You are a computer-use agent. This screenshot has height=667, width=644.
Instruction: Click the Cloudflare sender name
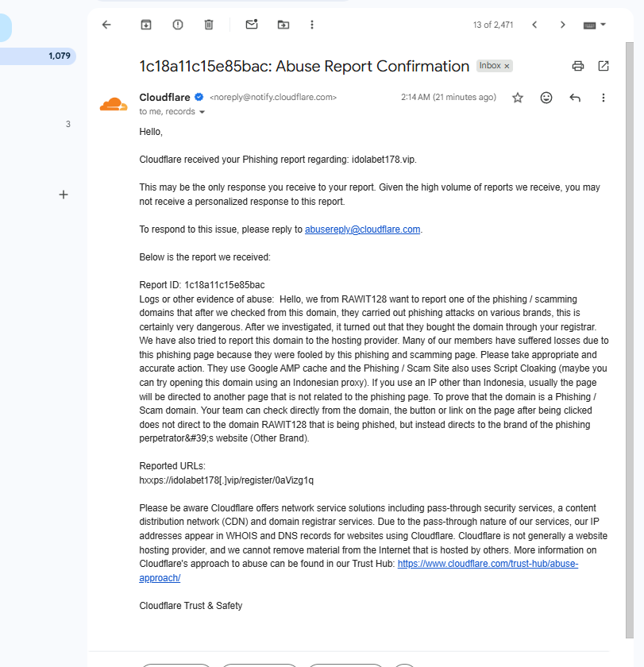tap(164, 98)
